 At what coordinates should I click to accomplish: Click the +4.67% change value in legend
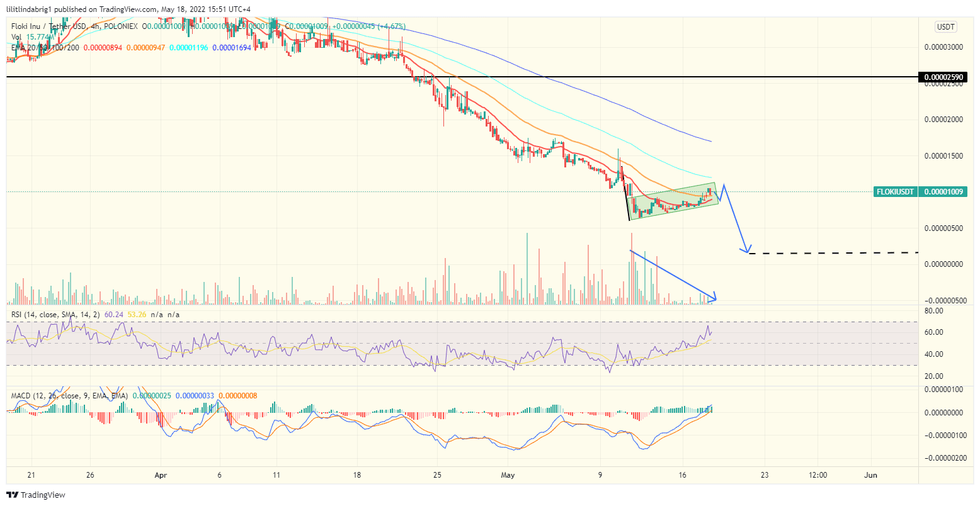coord(389,26)
